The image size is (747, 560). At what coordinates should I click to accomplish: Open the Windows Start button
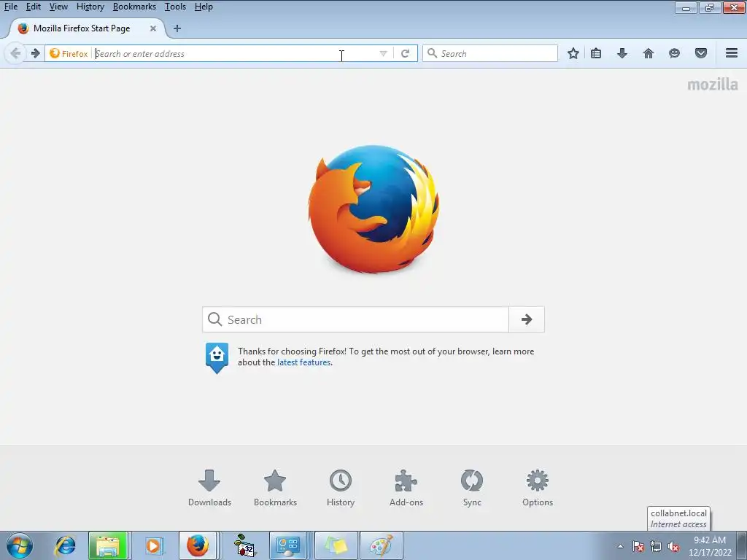click(x=20, y=545)
